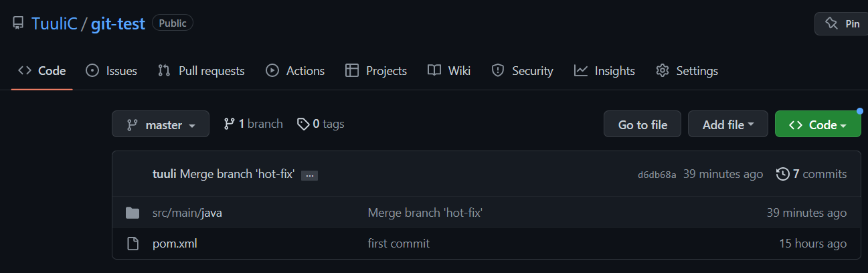Open the Add file dropdown
This screenshot has width=868, height=273.
pyautogui.click(x=727, y=124)
